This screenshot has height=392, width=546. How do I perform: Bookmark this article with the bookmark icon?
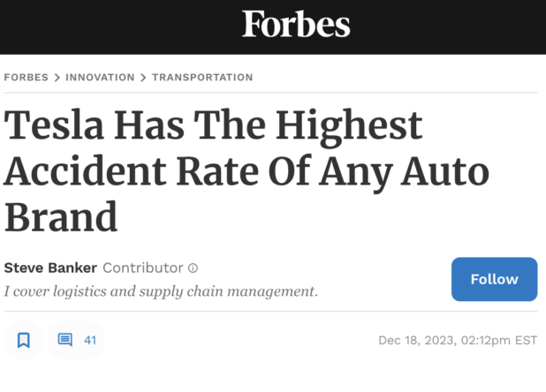click(x=24, y=340)
